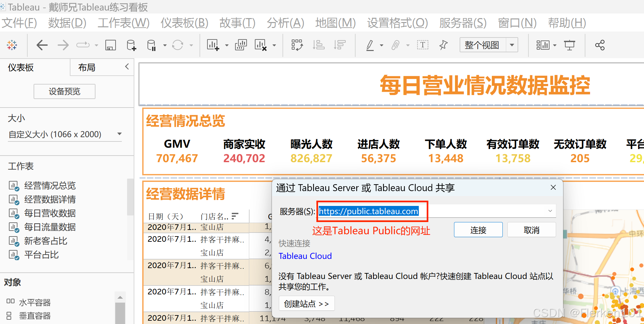Open the 工作表(W) menu
The height and width of the screenshot is (324, 644).
123,23
